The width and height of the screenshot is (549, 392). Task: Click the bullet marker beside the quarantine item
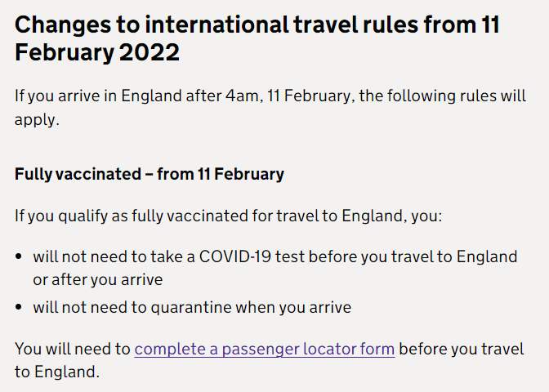20,308
